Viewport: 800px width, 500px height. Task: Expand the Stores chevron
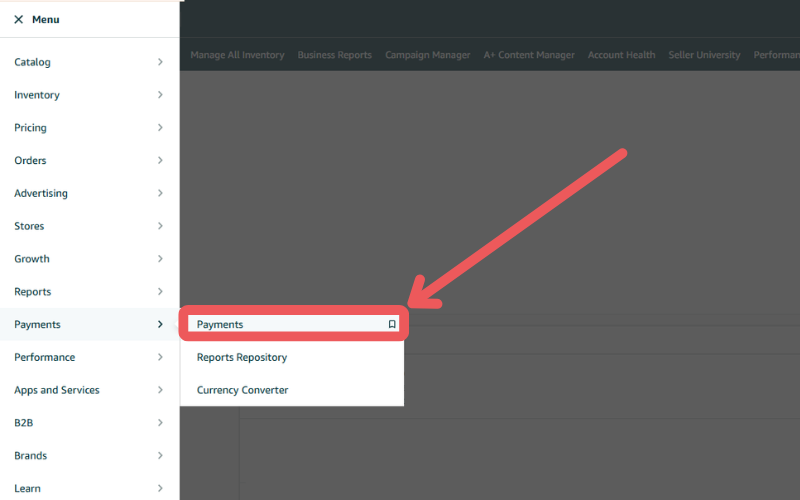coord(160,226)
